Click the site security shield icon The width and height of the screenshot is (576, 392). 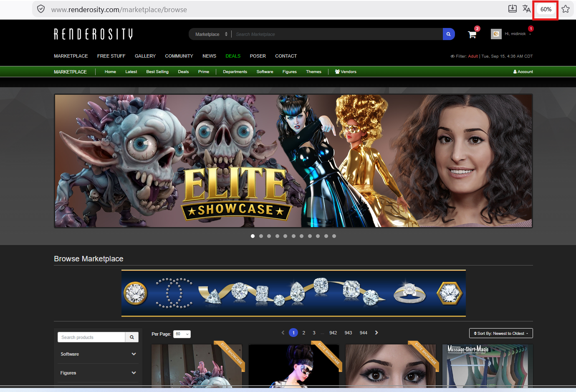(41, 9)
